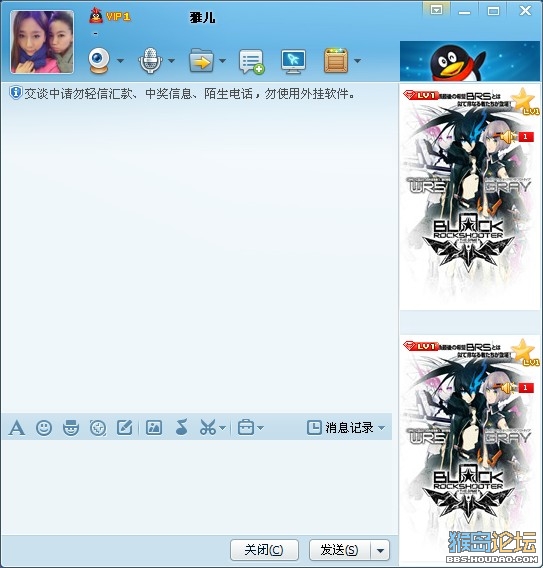Click the 发送(S) send button
Screen dimensions: 543x568
(340, 550)
